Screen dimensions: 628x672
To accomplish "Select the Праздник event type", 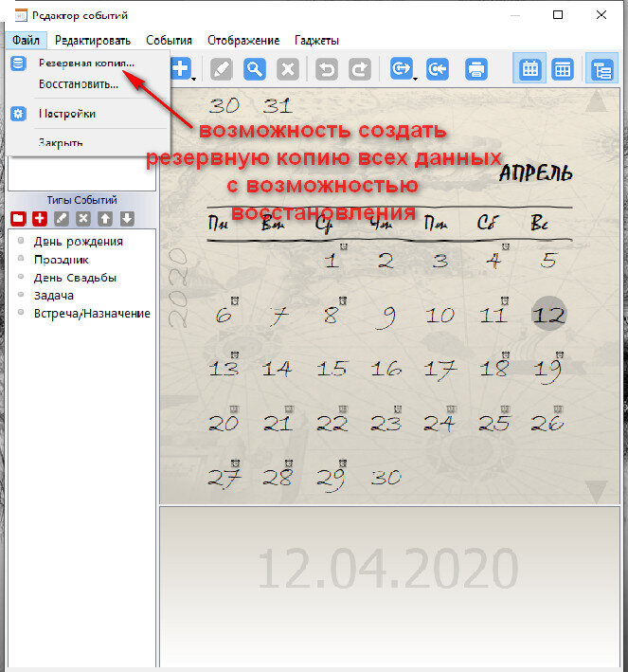I will [x=62, y=260].
